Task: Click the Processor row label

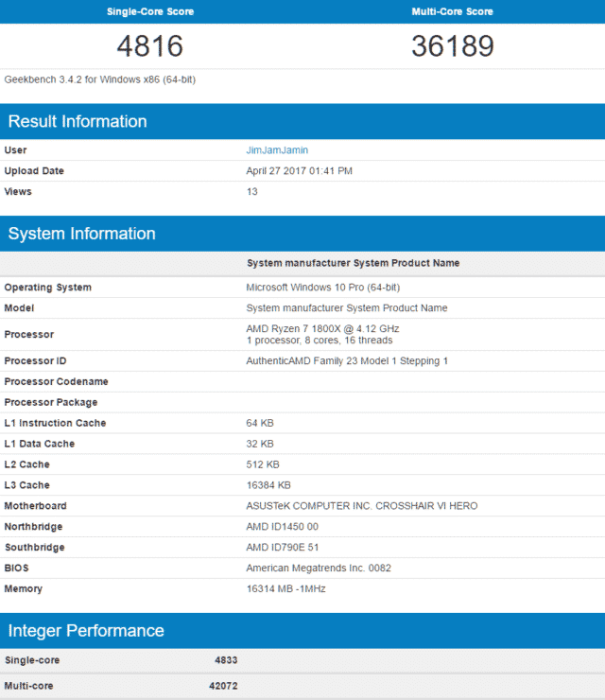Action: 29,334
